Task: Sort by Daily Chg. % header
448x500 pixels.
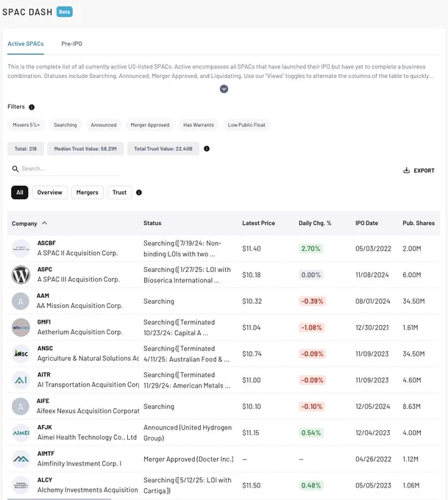Action: (315, 224)
